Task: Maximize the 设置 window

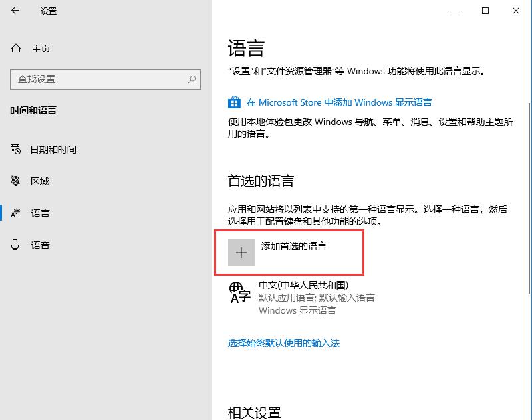Action: tap(486, 11)
